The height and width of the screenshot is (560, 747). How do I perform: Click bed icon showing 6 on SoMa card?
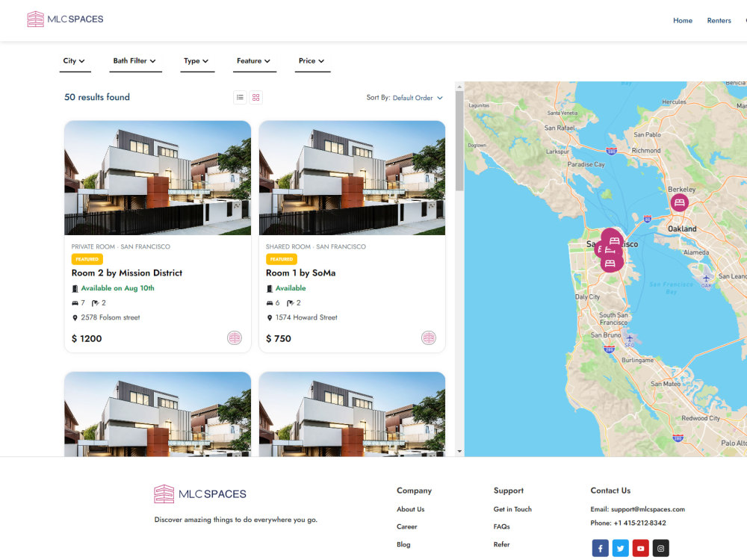coord(269,303)
